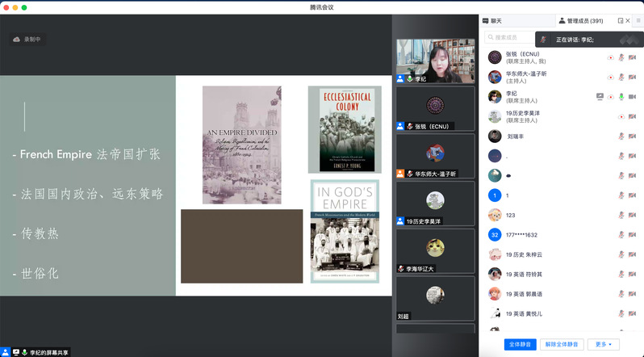Open the member panel hamburger menu
The image size is (644, 357).
(638, 20)
